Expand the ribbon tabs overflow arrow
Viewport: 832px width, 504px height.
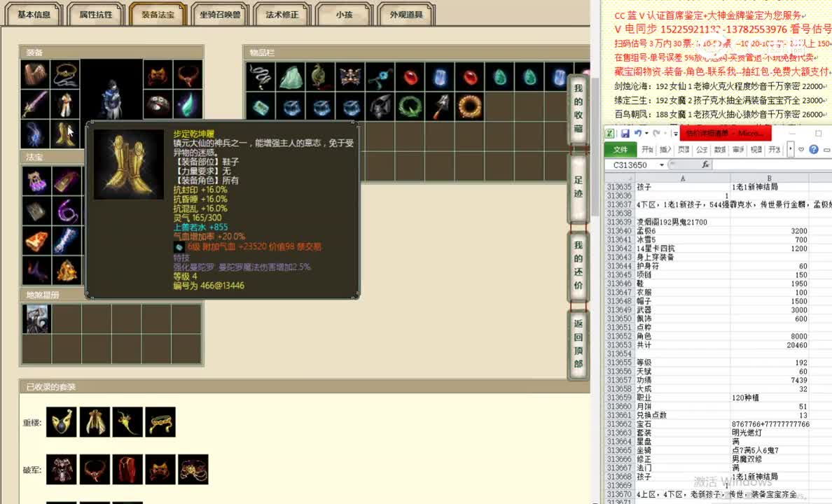click(x=790, y=150)
